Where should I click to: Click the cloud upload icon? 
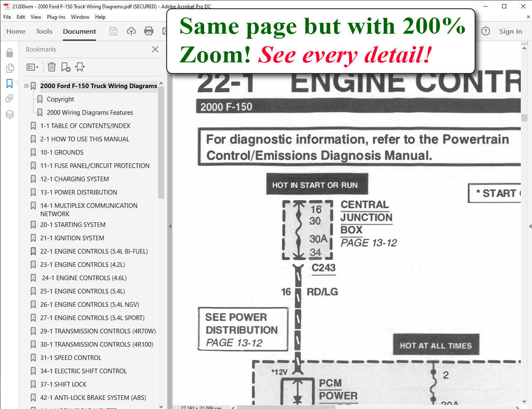click(131, 31)
